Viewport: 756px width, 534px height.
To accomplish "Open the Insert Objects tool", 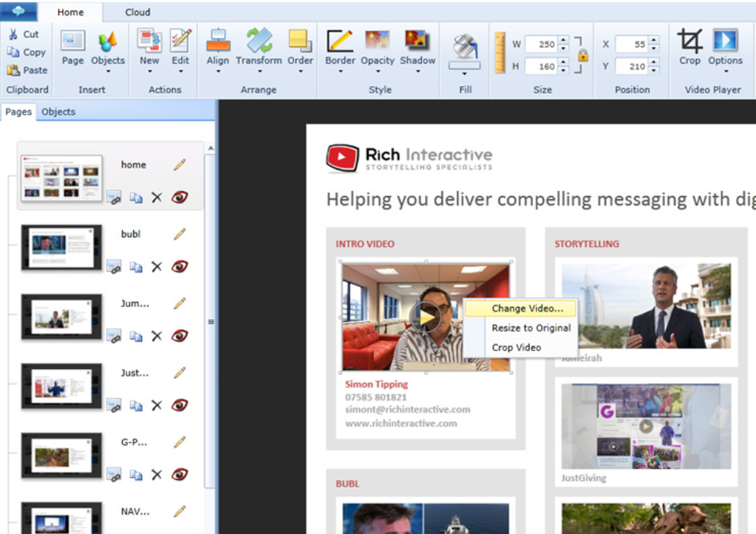I will [x=107, y=41].
